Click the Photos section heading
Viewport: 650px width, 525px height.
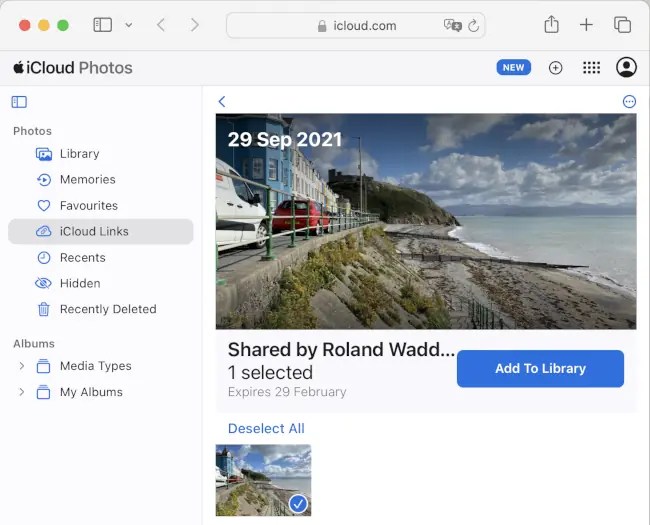coord(32,131)
